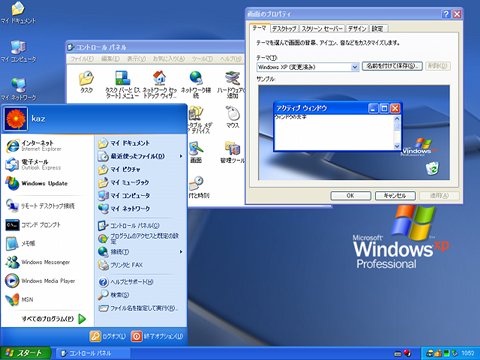Open Printers and FAX entry
The image size is (480, 360).
pos(120,265)
